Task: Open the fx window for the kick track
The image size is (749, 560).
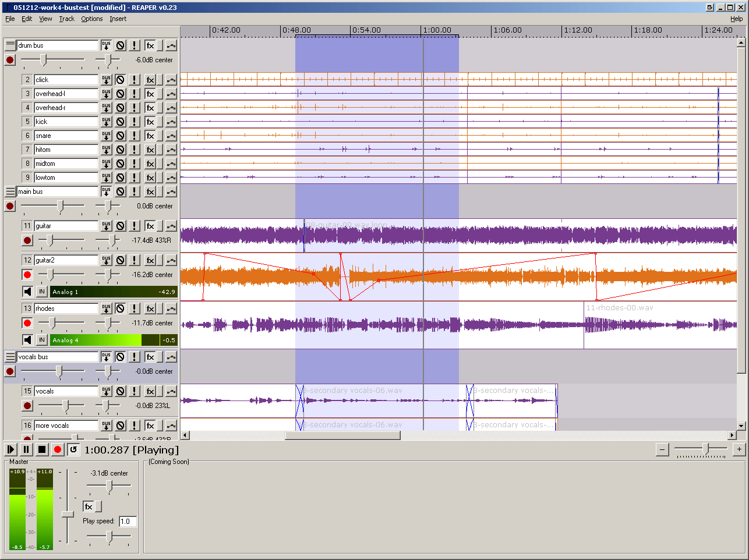Action: [150, 122]
